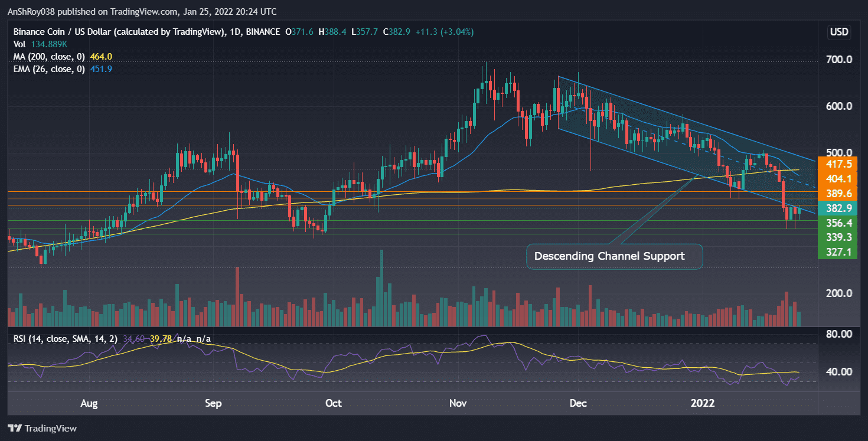Click the 2022 label on the time axis
The width and height of the screenshot is (868, 441).
coord(703,403)
